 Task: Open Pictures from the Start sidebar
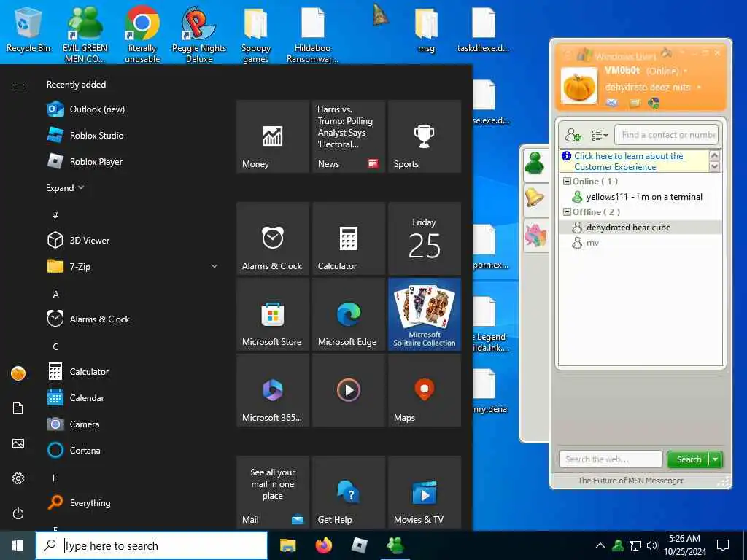pos(18,443)
